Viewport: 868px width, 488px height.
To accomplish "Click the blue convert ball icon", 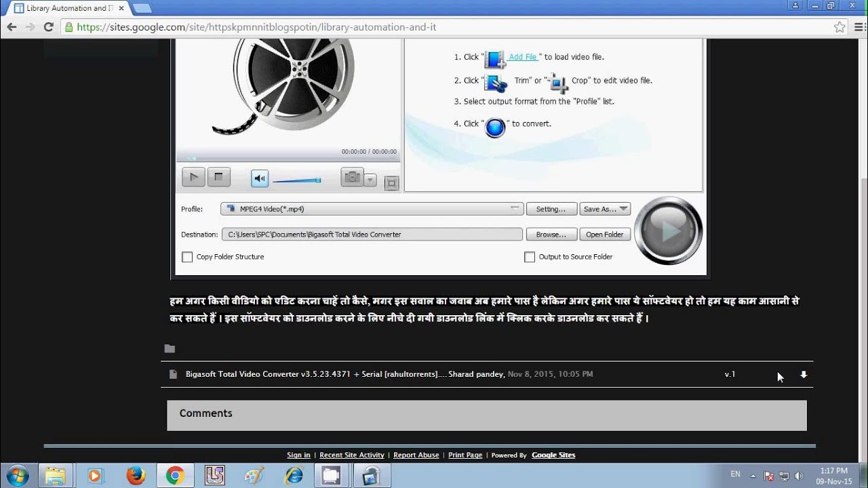I will (495, 127).
